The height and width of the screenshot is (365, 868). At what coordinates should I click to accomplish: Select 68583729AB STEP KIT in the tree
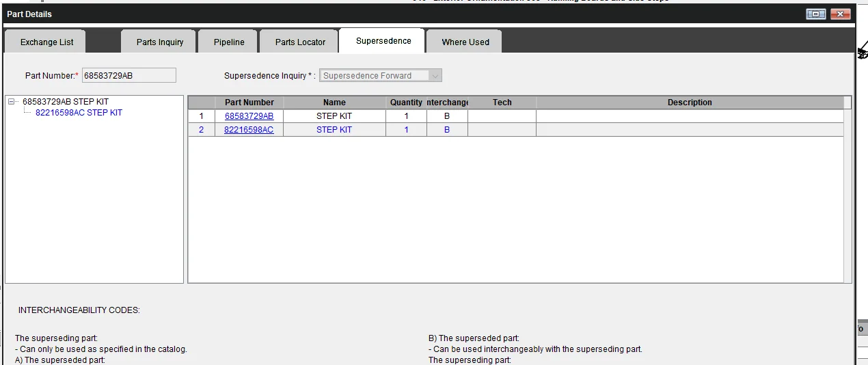(66, 102)
